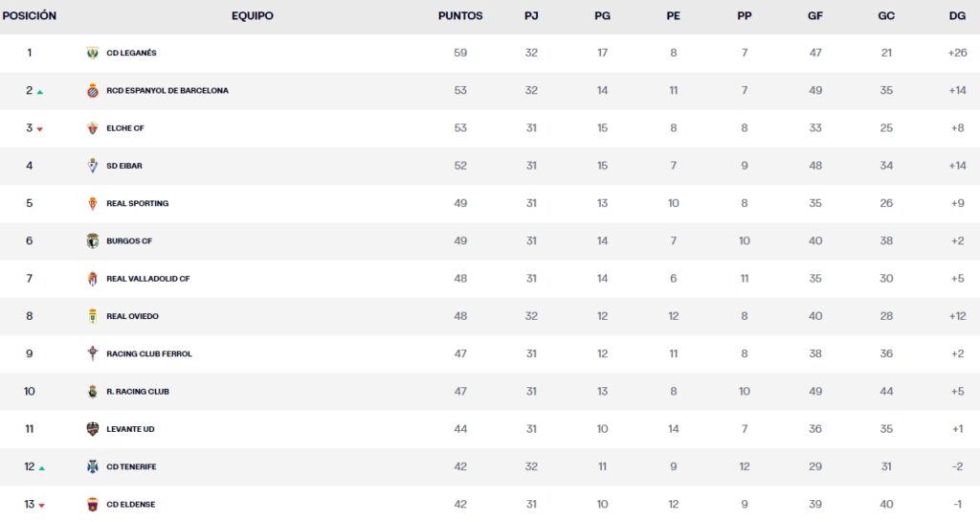Click the CD Leganés team crest
Viewport: 980px width, 522px height.
[93, 53]
